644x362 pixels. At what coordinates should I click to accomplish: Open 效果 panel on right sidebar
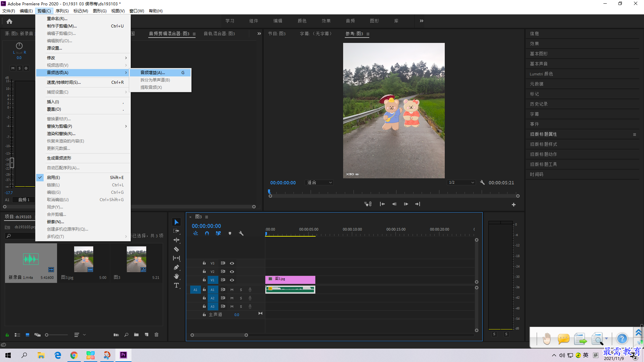[x=535, y=44]
